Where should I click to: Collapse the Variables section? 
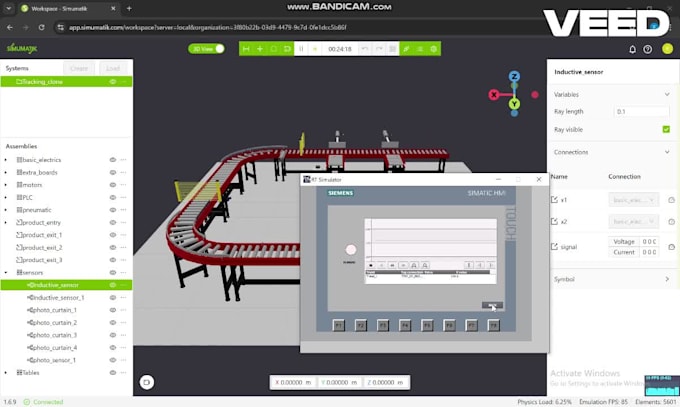[x=667, y=94]
